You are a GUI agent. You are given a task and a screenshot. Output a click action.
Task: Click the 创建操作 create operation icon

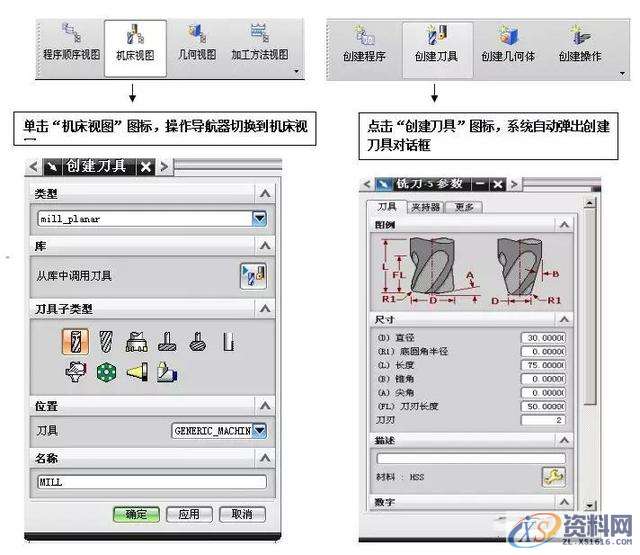[580, 45]
